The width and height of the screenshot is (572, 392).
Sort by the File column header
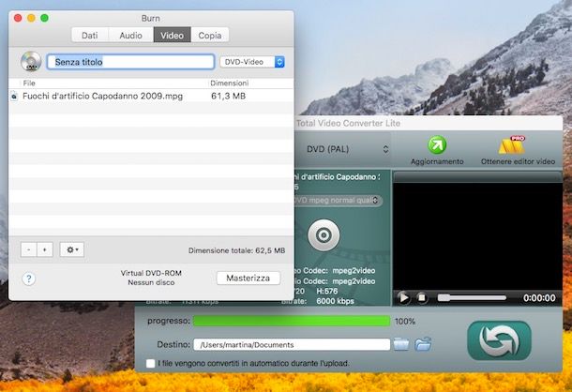click(x=29, y=83)
